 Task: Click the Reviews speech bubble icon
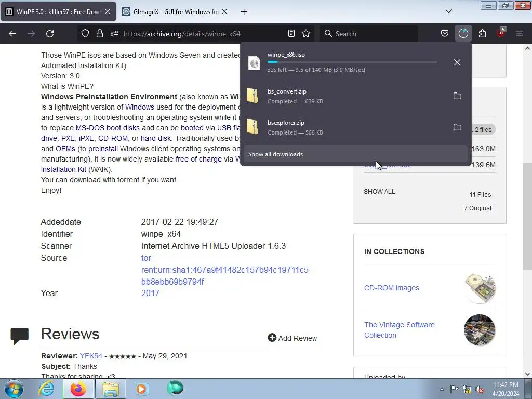tap(20, 336)
